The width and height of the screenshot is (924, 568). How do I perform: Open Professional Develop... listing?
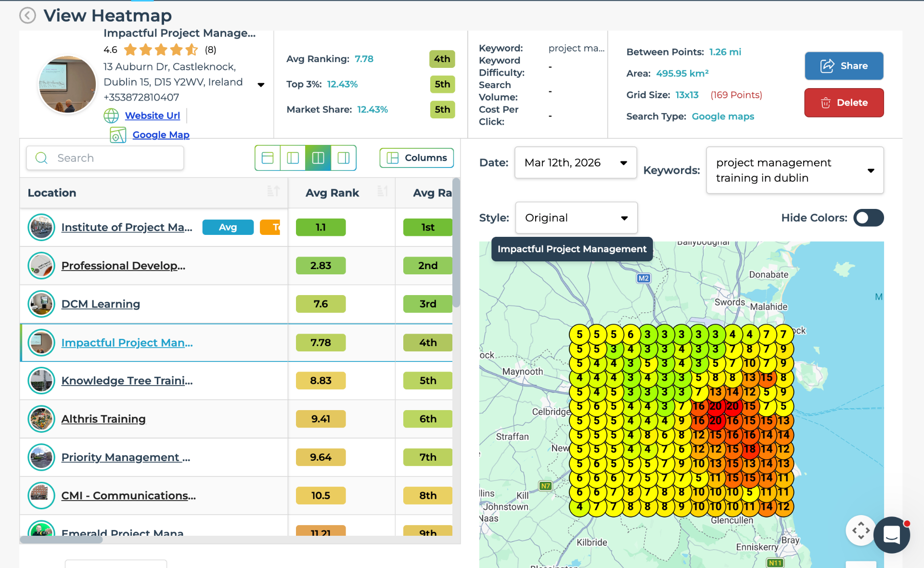pos(123,266)
